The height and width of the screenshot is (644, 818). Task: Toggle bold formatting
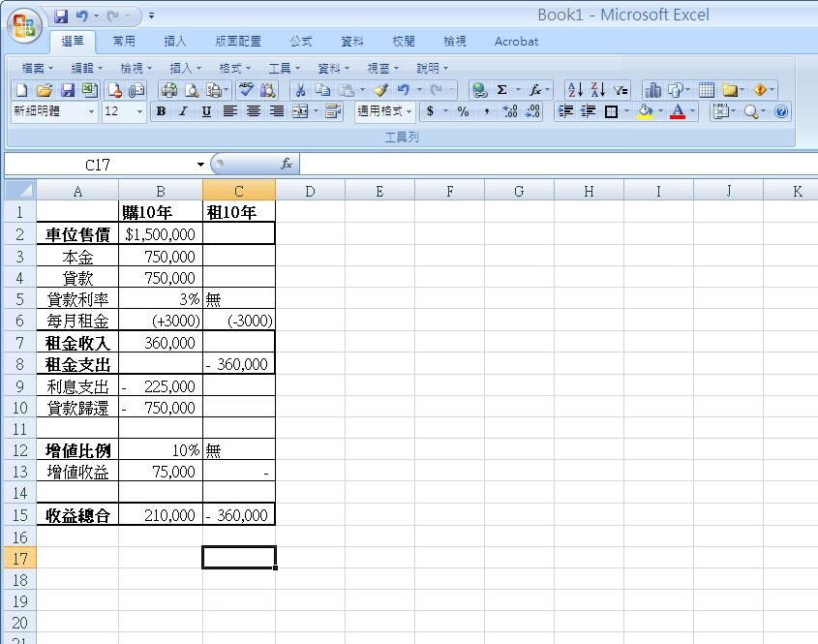click(162, 111)
